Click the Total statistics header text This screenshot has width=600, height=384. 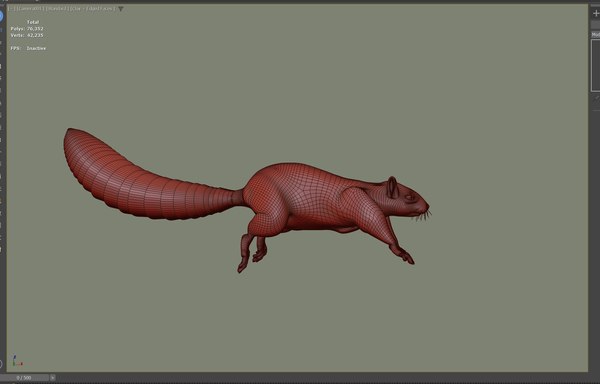click(33, 22)
